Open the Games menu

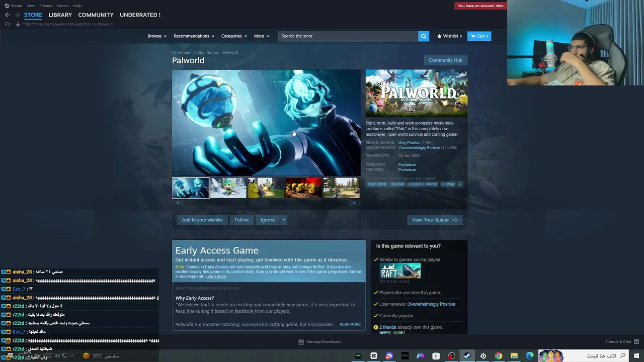pos(62,6)
